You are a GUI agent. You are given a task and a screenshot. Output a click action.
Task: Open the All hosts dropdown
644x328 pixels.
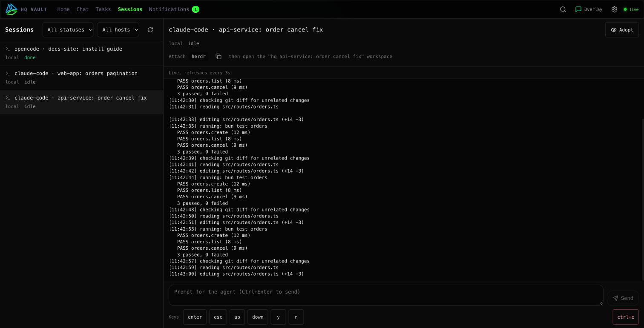[x=118, y=30]
